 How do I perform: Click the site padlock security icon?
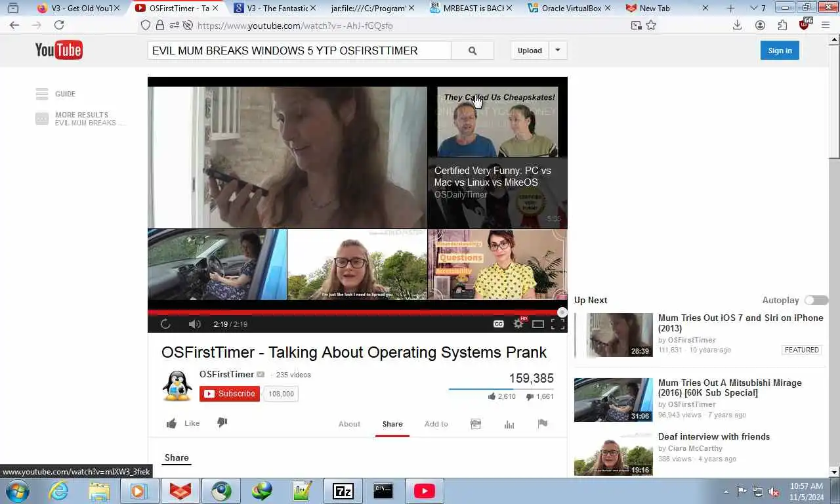click(160, 25)
